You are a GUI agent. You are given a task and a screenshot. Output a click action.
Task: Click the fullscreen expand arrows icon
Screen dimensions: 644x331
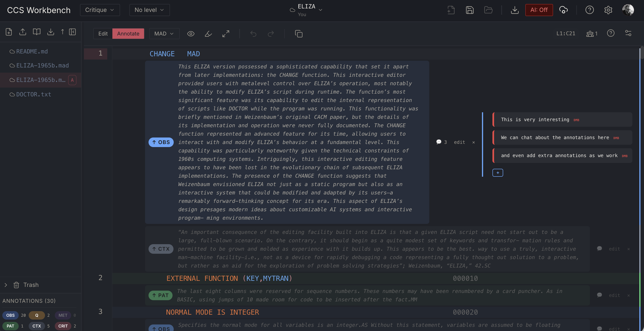coord(226,34)
